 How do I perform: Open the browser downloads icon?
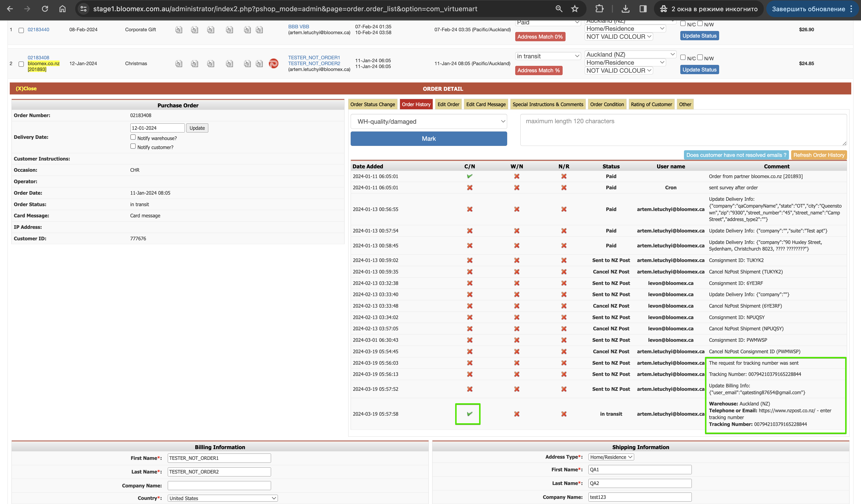point(625,9)
